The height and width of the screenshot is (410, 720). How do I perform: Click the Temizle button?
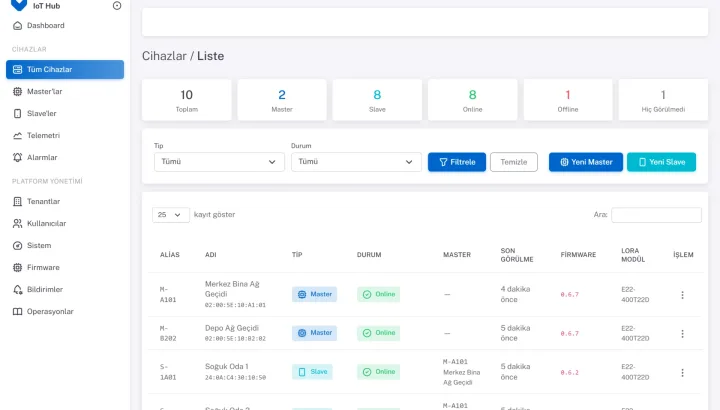[513, 162]
